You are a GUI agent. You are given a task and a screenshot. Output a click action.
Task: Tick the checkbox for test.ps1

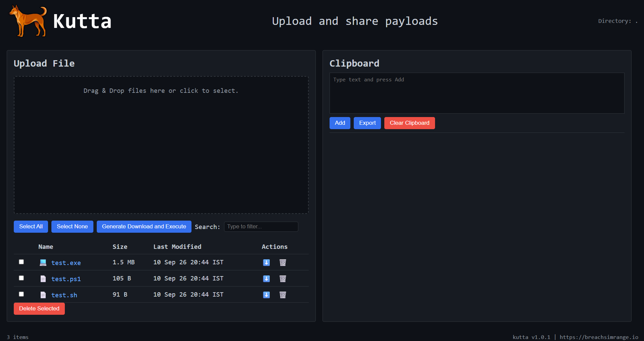[x=22, y=278]
